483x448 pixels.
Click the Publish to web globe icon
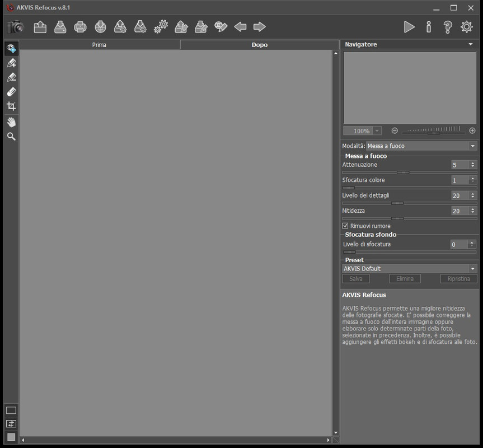(x=100, y=27)
